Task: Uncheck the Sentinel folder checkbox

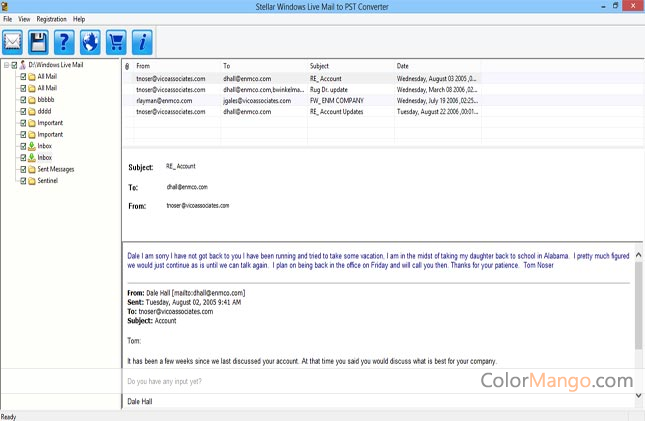Action: pyautogui.click(x=23, y=181)
